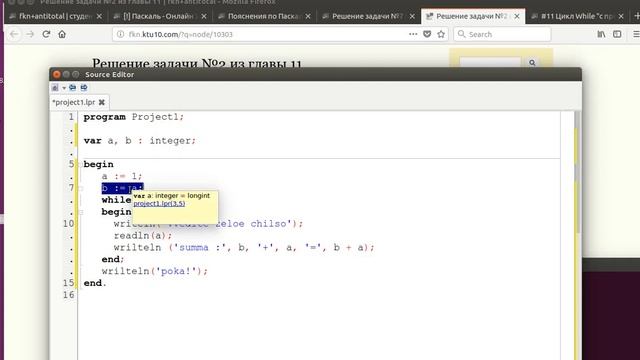Click the Jump Back arrow in Source Editor toolbar

(x=73, y=87)
